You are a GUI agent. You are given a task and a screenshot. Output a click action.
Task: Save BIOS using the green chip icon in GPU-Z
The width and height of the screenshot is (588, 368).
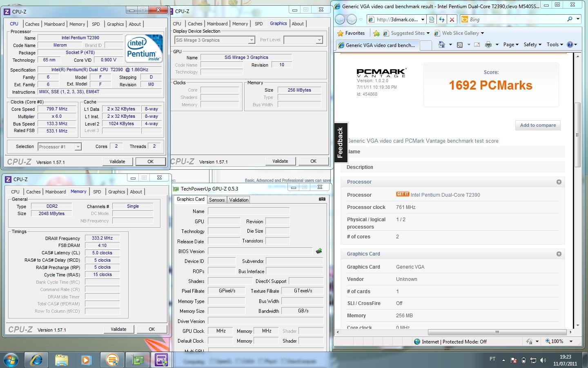[x=319, y=251]
